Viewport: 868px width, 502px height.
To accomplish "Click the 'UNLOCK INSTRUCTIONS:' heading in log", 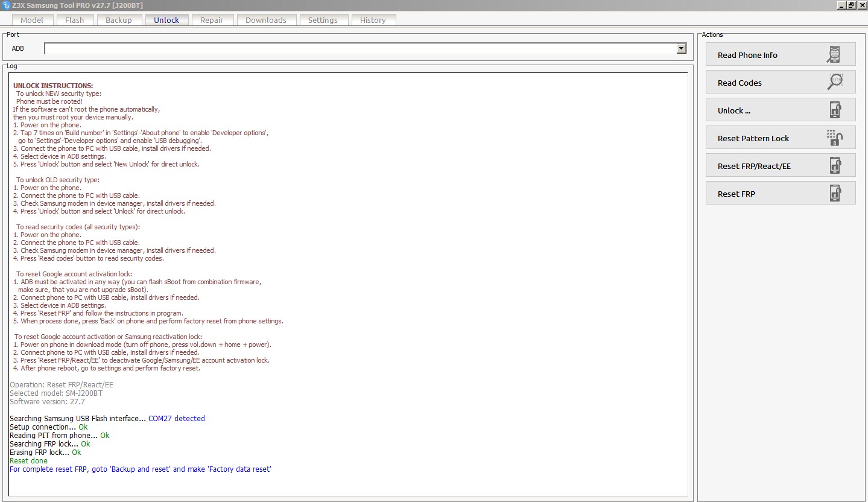I will tap(53, 86).
